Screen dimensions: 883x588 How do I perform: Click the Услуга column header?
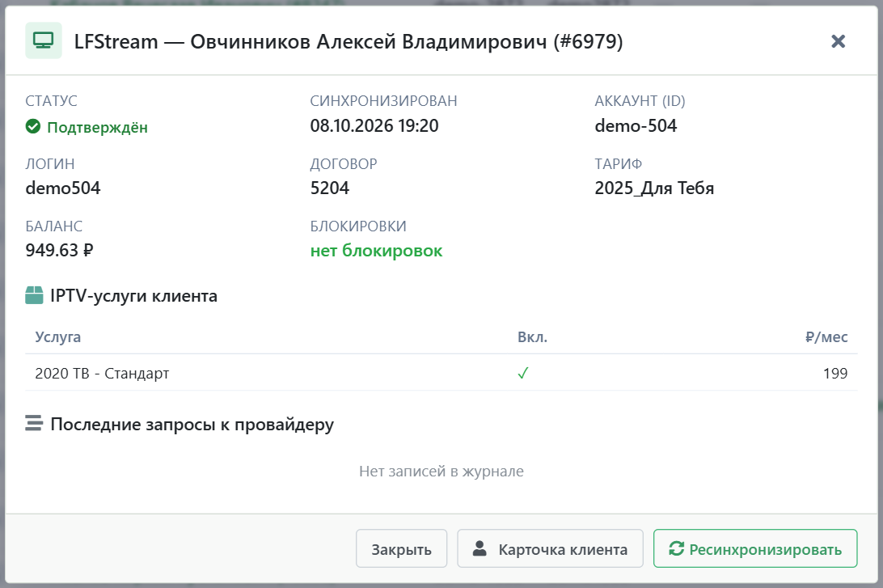[58, 336]
